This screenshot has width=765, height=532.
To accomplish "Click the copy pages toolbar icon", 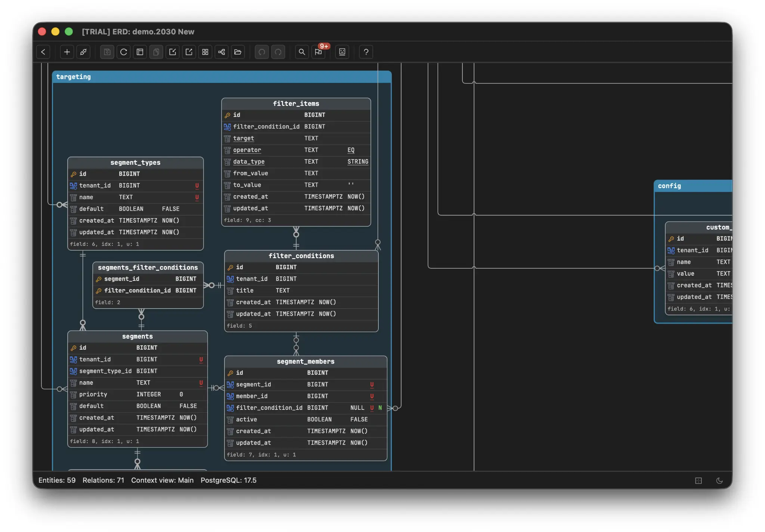I will click(x=156, y=52).
